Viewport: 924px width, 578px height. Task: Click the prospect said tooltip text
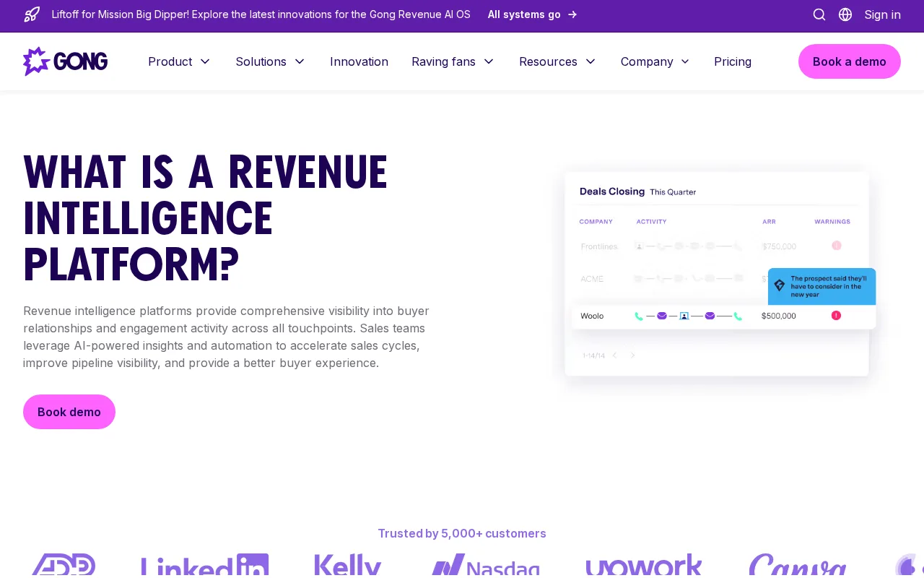click(830, 286)
